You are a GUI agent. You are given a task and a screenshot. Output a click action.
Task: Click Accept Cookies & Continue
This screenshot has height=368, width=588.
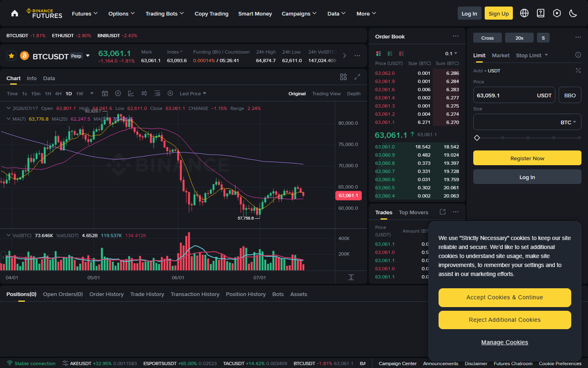click(x=505, y=297)
